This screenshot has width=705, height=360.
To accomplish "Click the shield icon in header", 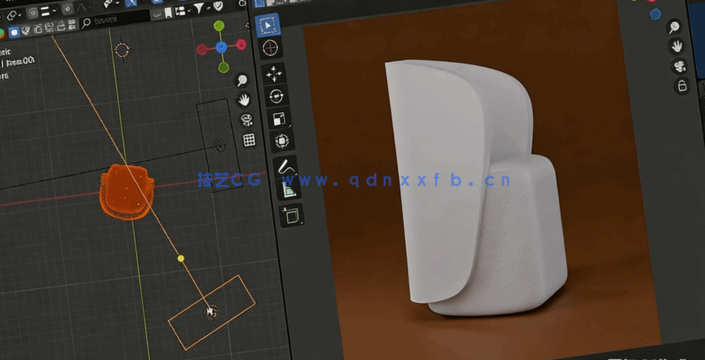I will click(218, 6).
